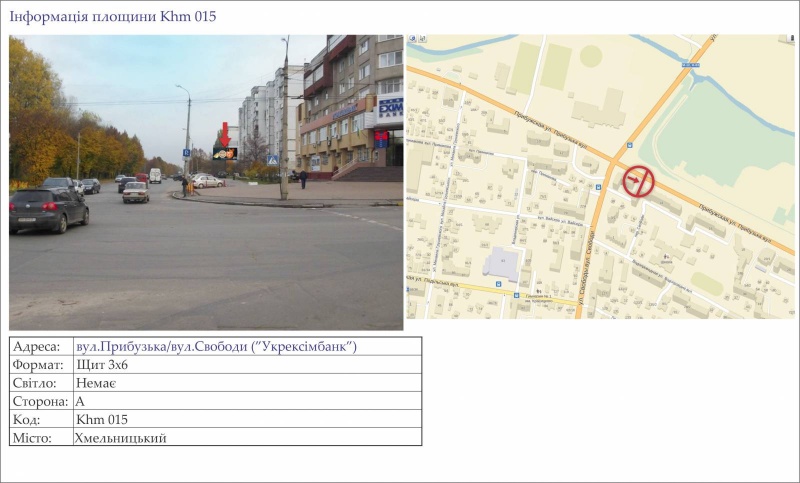Screen dimensions: 800x483
Task: Click the blue pedestrian crossing sign in photo
Action: [272, 160]
